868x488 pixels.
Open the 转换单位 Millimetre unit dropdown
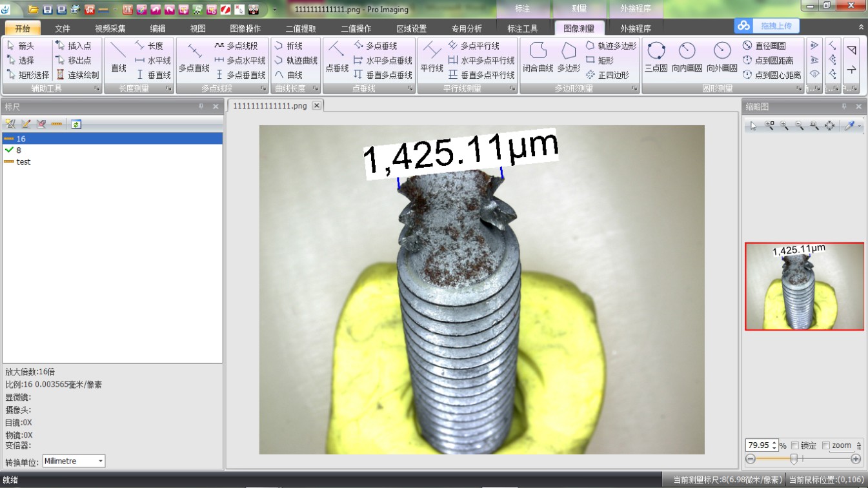[x=74, y=461]
